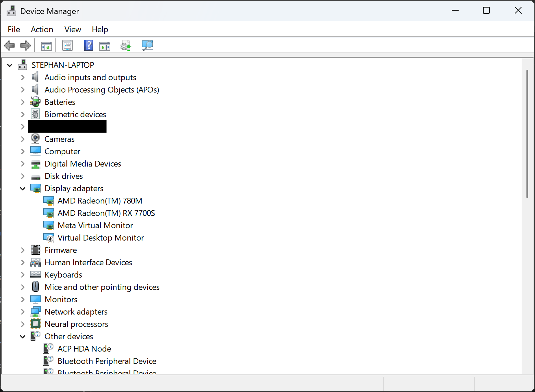
Task: Open Properties from the toolbar
Action: (67, 45)
